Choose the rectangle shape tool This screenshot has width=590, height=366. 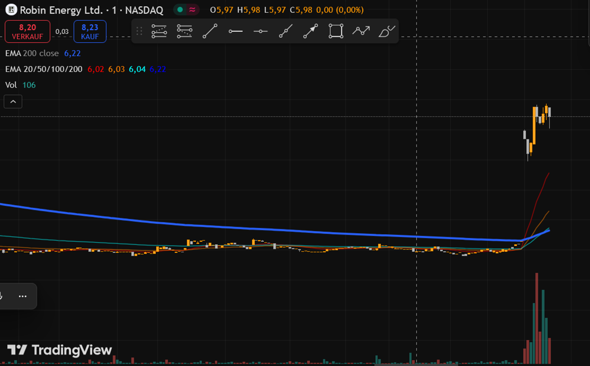point(336,31)
